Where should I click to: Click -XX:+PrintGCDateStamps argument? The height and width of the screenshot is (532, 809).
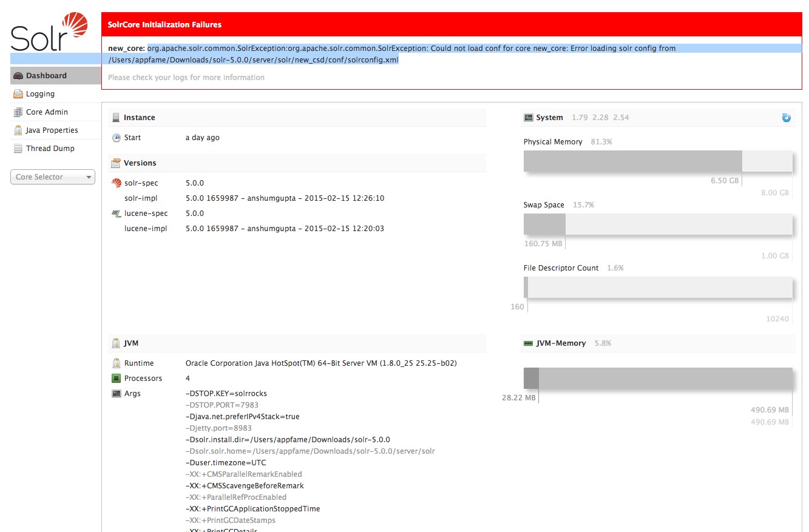click(x=230, y=520)
